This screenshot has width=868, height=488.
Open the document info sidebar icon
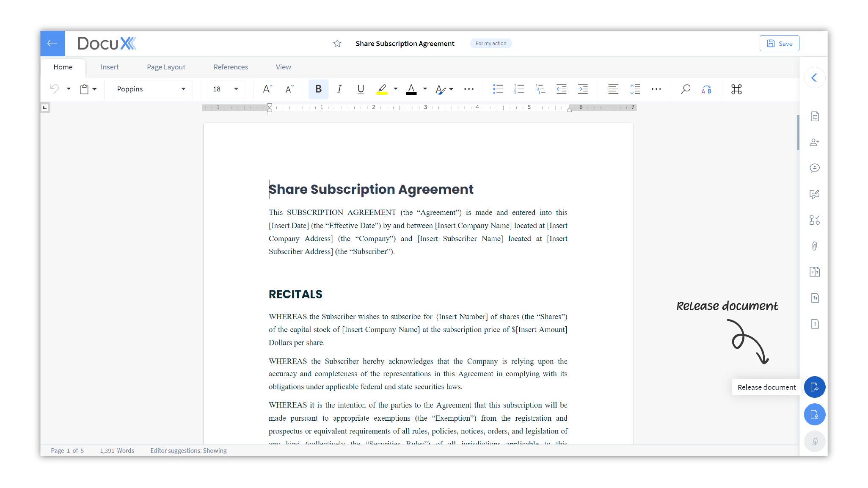(x=815, y=324)
